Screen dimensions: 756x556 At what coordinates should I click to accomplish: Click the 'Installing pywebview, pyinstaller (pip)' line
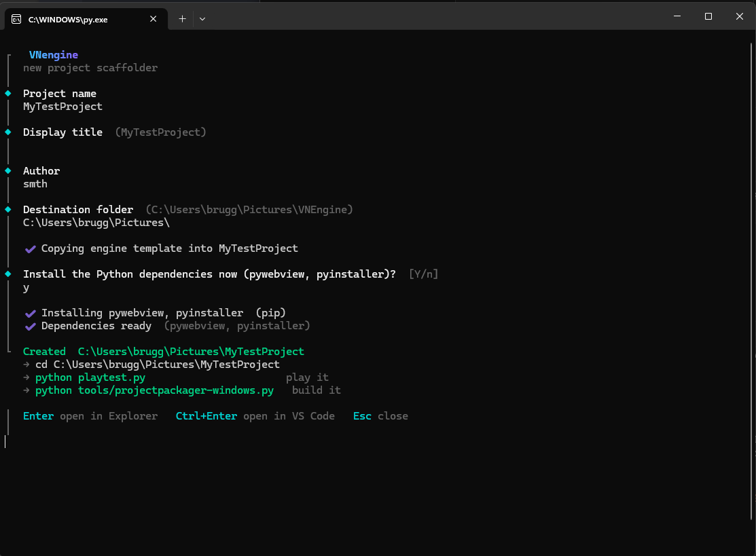pos(164,313)
